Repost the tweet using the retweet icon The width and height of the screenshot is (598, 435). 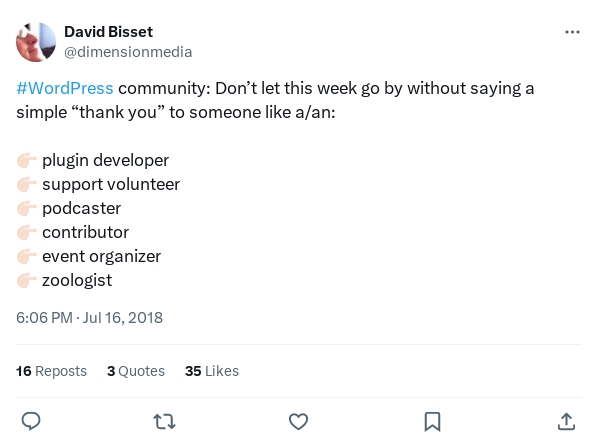[x=164, y=422]
